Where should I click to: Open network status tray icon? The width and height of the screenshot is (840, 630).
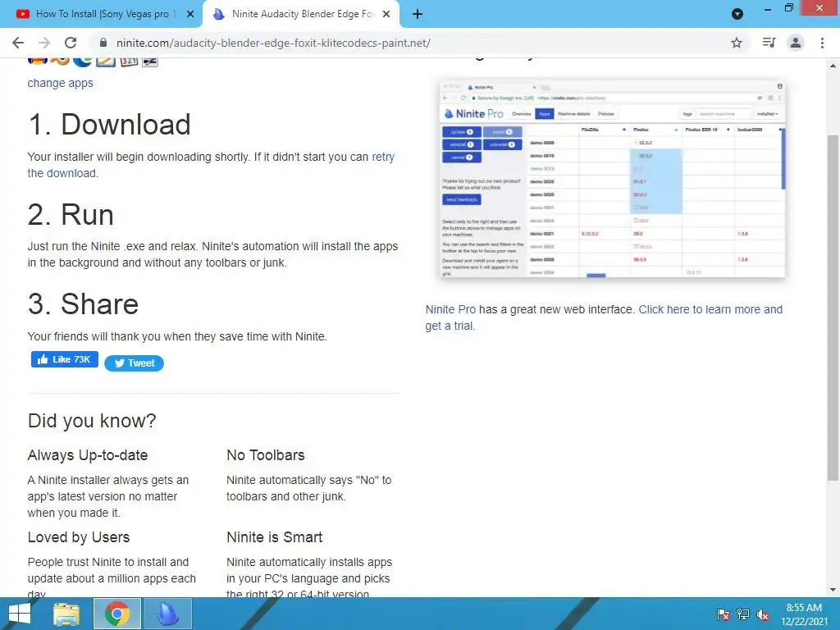click(743, 614)
